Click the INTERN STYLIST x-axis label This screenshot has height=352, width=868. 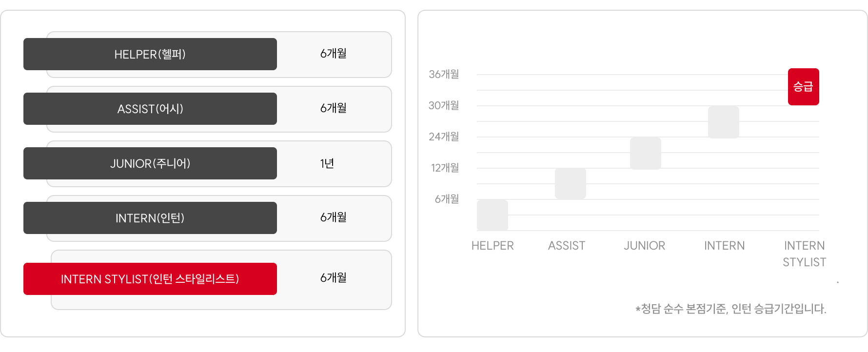point(805,254)
